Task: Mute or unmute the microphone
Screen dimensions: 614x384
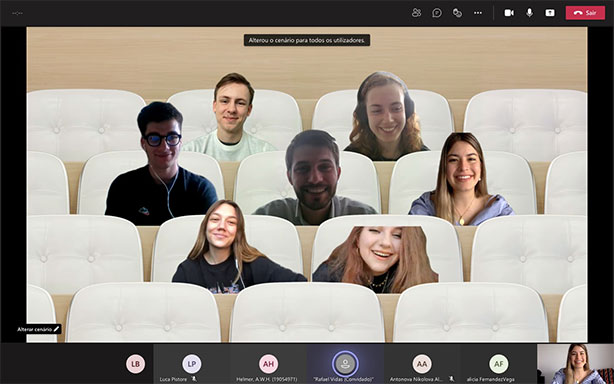Action: (x=529, y=13)
